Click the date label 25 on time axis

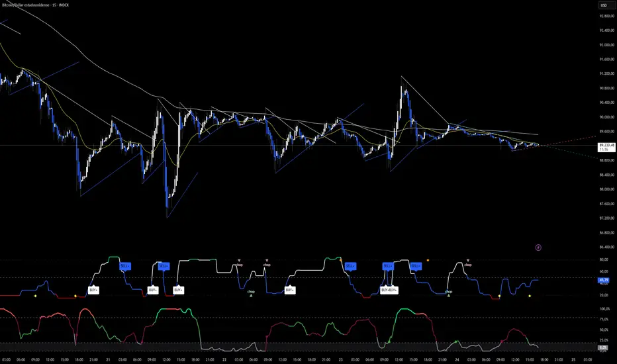573,359
